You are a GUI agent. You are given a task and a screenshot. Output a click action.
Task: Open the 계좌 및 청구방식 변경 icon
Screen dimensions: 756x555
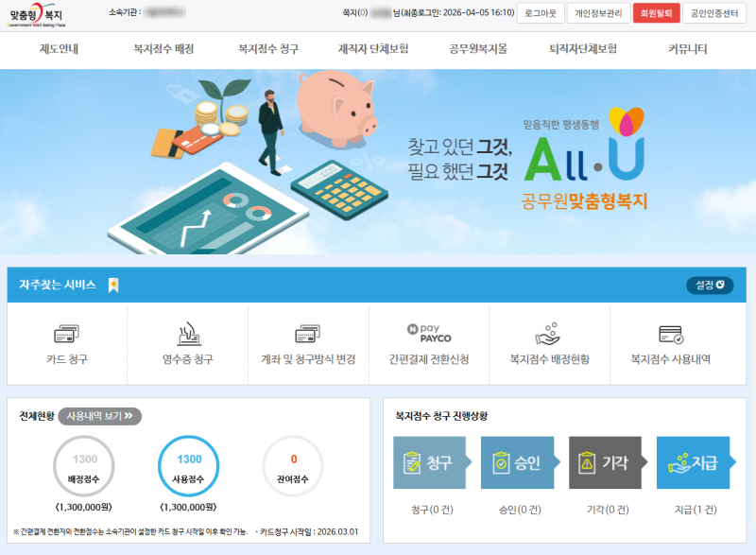308,334
